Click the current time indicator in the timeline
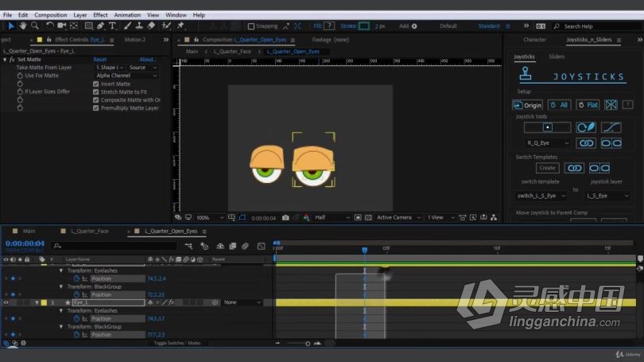This screenshot has width=644, height=362. click(364, 250)
